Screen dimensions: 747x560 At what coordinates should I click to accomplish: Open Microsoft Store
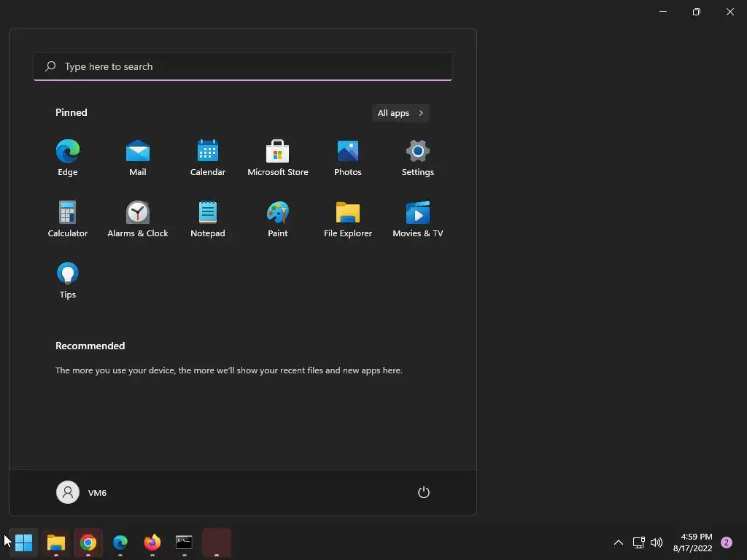coord(278,158)
